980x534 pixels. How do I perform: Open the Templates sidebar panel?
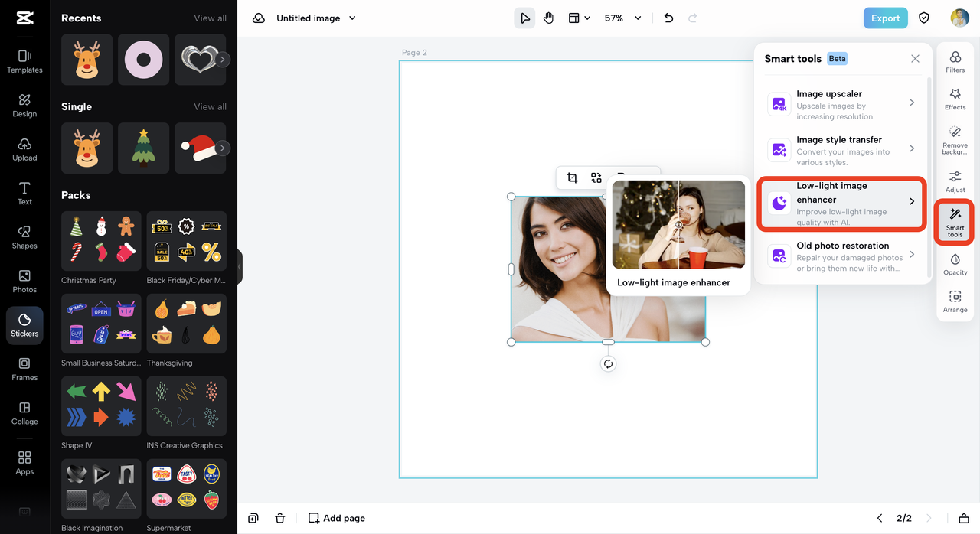tap(24, 61)
